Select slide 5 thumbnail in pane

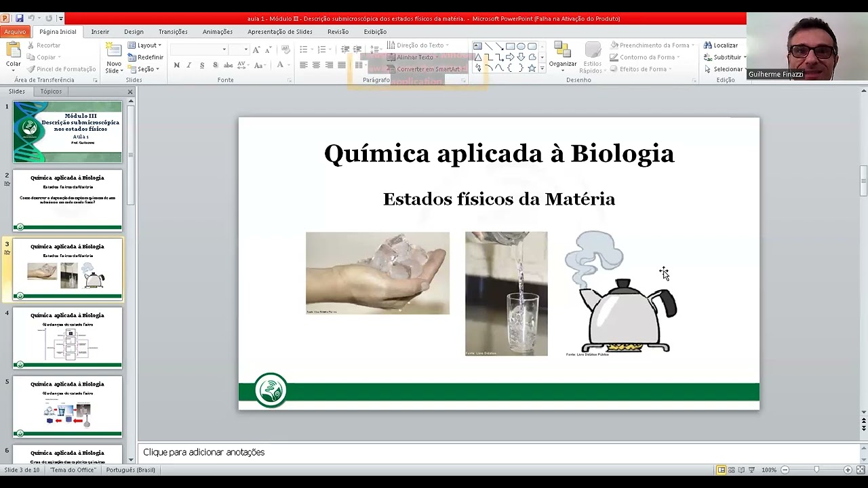click(68, 407)
